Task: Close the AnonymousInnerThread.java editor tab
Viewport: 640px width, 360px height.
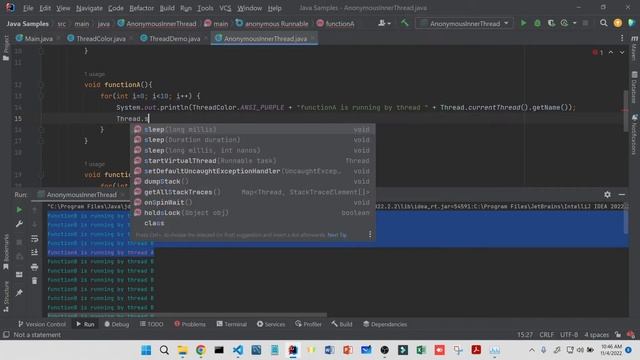Action: (313, 38)
